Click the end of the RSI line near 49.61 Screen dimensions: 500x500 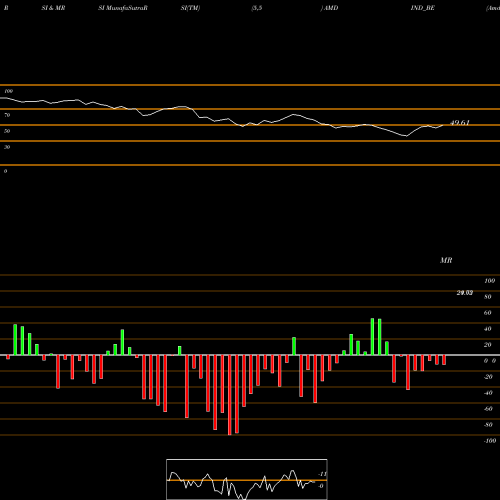(x=443, y=125)
